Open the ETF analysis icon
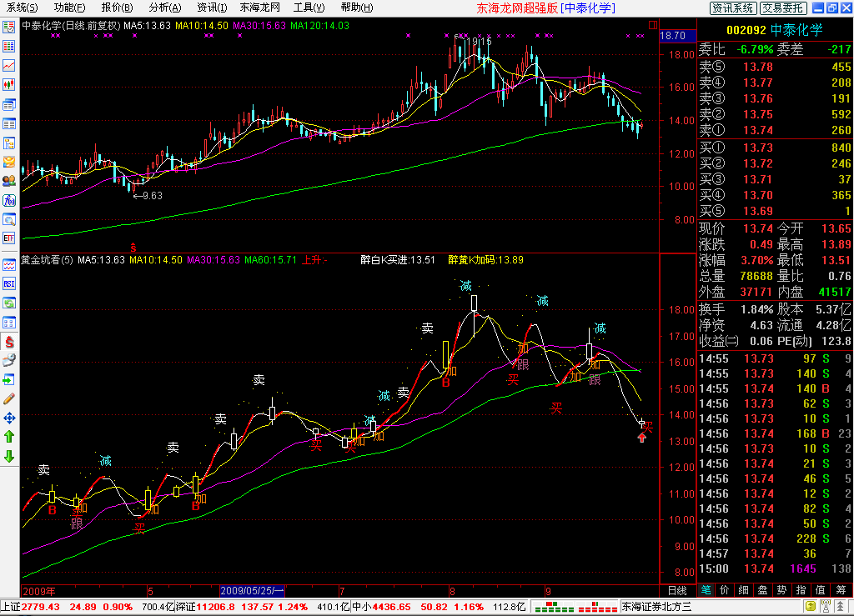 click(8, 238)
